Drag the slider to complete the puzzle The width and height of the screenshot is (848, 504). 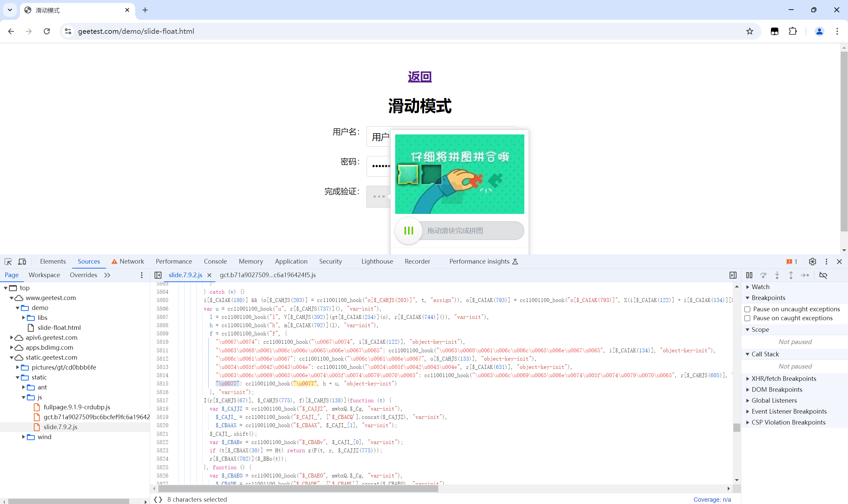pos(408,230)
